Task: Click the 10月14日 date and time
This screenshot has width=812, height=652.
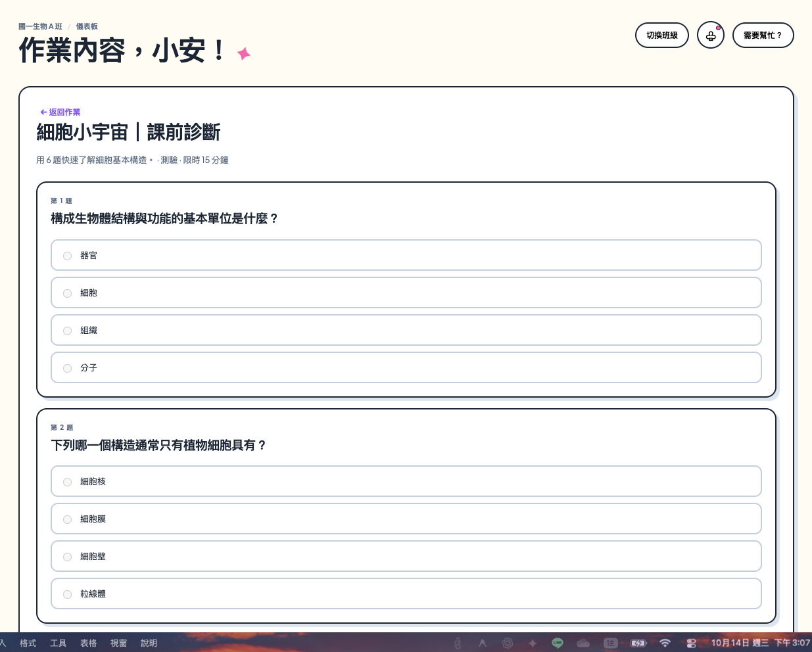Action: coord(761,643)
